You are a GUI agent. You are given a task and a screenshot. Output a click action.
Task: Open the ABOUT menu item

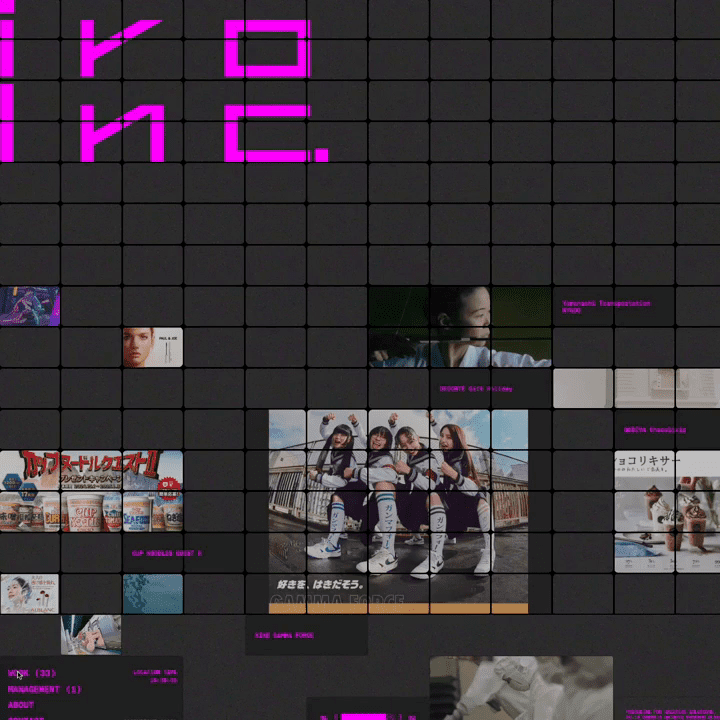[x=21, y=705]
